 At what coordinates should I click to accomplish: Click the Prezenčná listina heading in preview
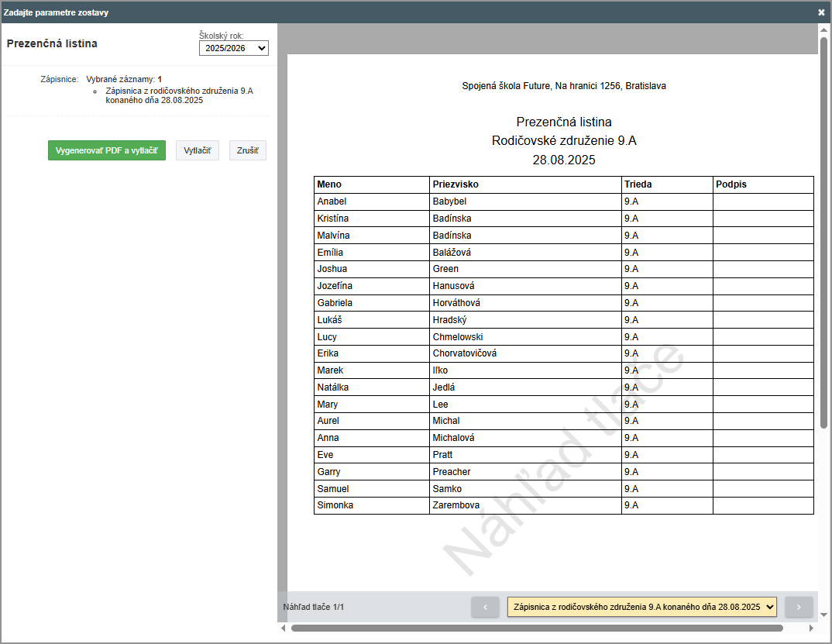click(563, 122)
